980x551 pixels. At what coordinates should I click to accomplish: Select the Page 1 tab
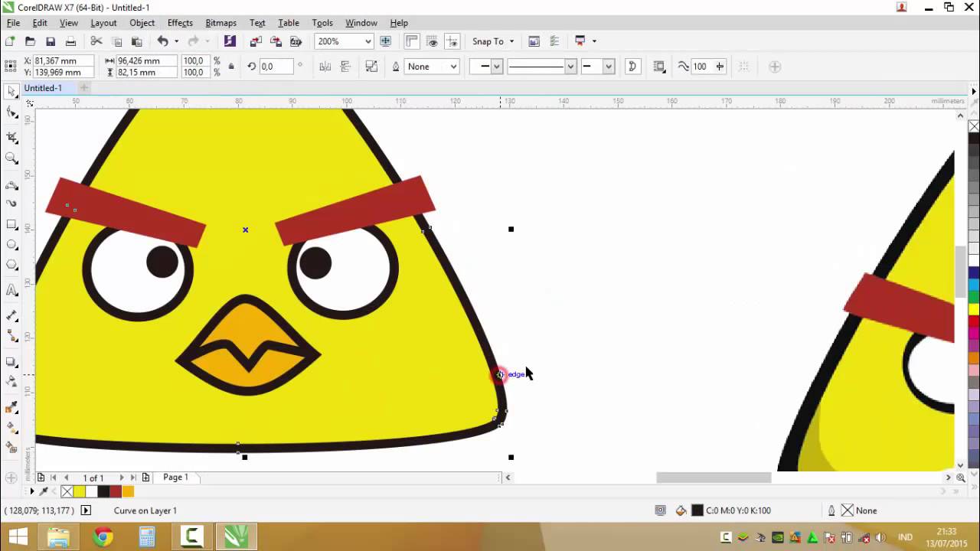[175, 478]
